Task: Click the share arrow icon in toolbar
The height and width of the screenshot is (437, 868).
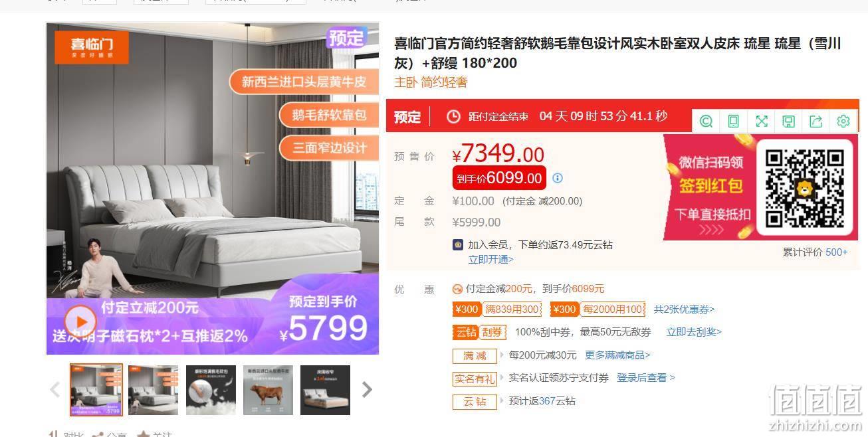Action: pos(816,121)
